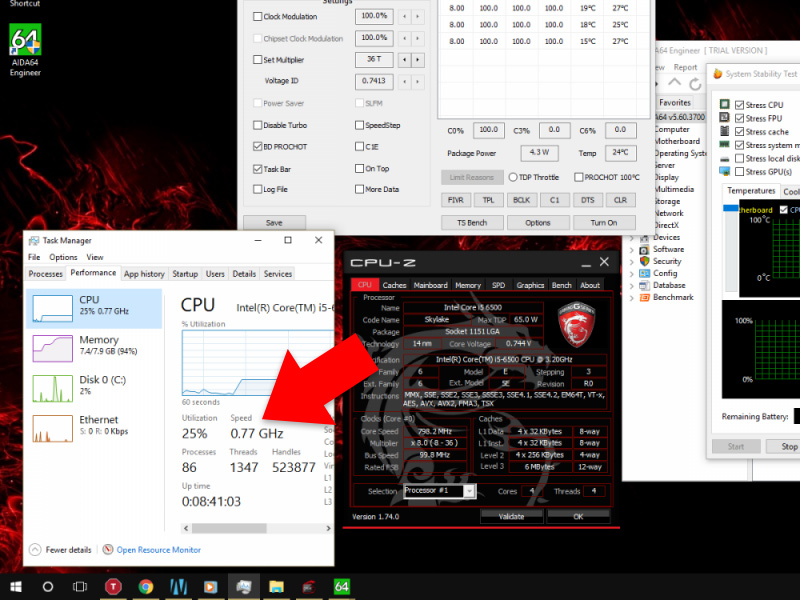The width and height of the screenshot is (800, 600).
Task: Toggle Disable Turbo checkbox
Action: pyautogui.click(x=258, y=125)
